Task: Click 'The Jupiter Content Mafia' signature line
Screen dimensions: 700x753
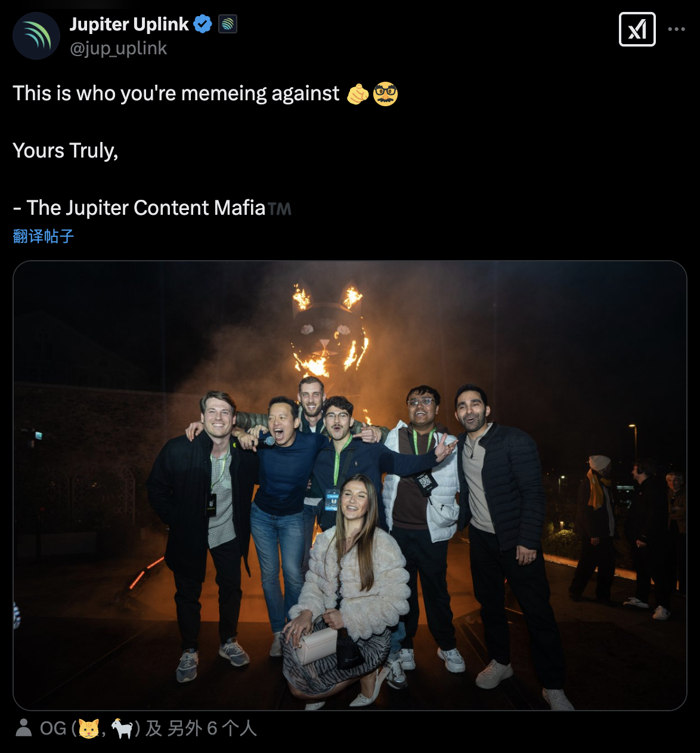Action: [145, 208]
